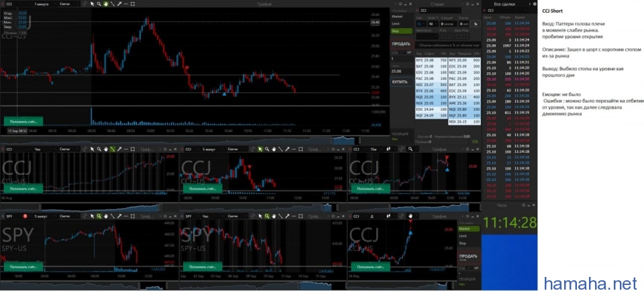The image size is (644, 291).
Task: Click the КУПИТЬ buy button
Action: point(401,82)
